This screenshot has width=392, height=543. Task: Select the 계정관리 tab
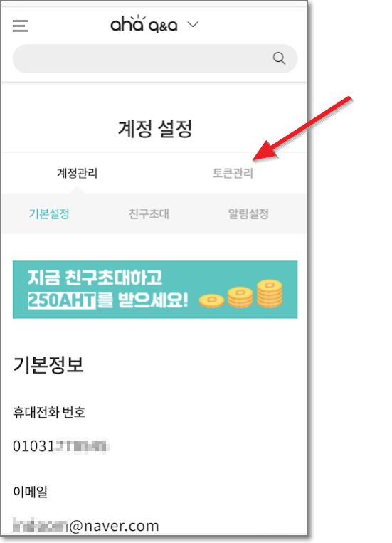point(78,173)
